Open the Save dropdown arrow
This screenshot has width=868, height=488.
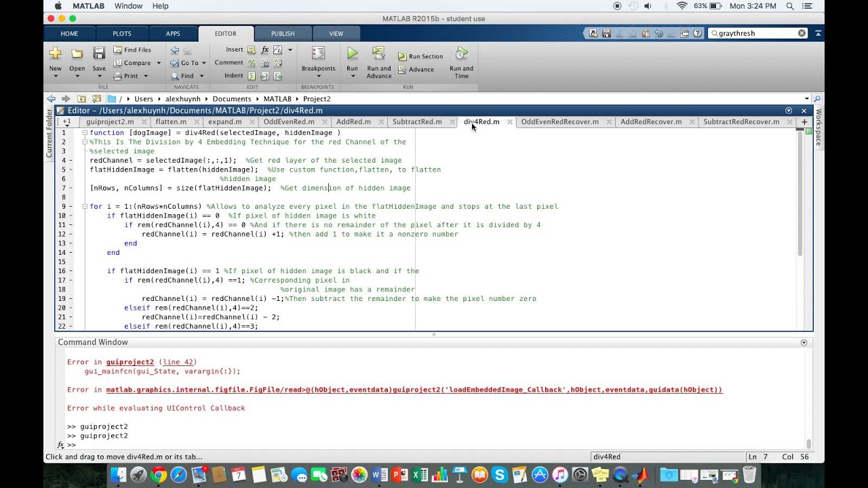(x=99, y=76)
